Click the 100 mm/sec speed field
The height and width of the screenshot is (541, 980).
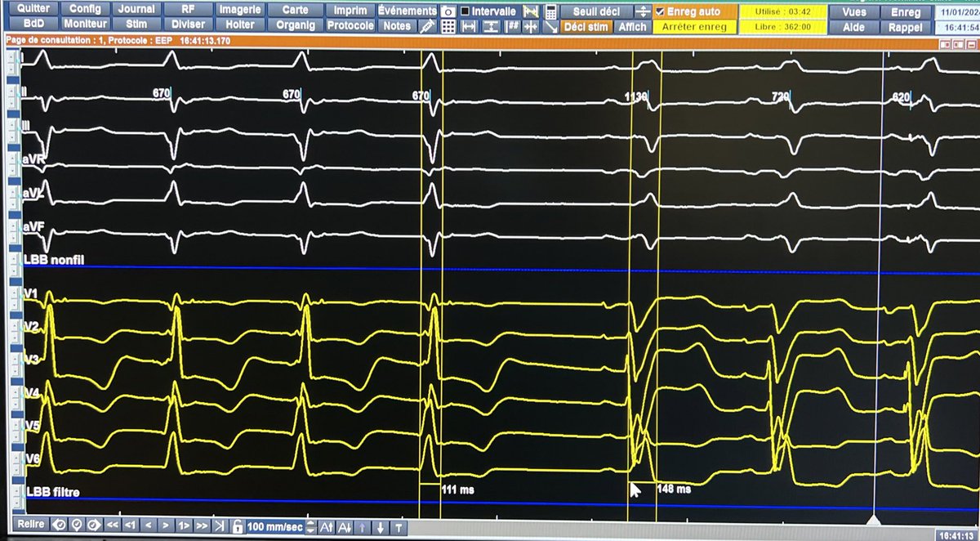(275, 526)
